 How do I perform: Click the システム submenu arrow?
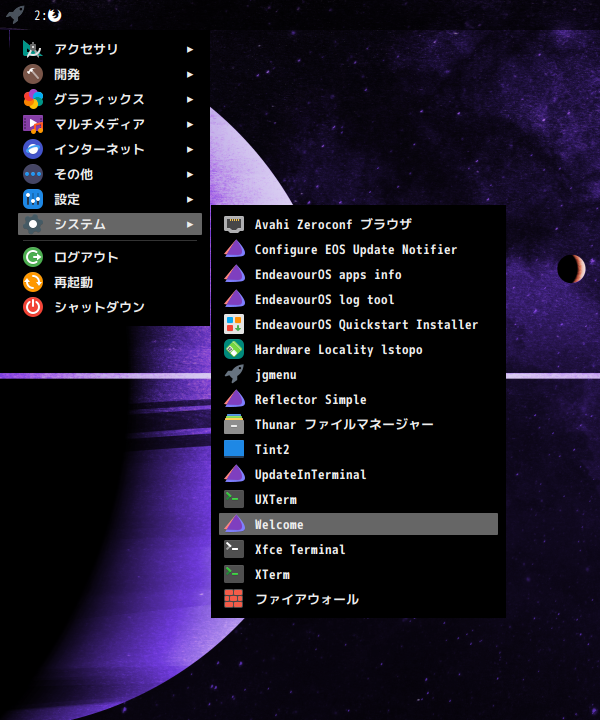pyautogui.click(x=190, y=224)
